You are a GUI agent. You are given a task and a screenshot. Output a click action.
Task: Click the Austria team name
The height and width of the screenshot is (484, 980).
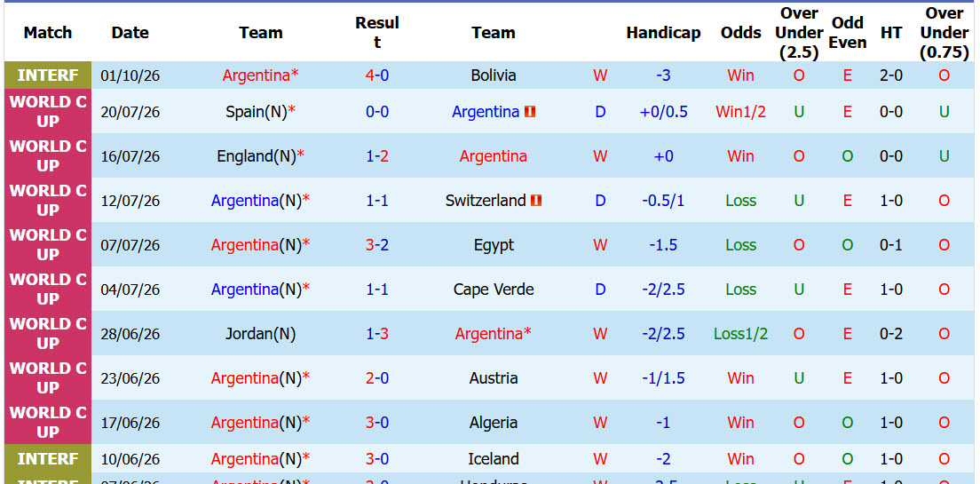click(x=494, y=378)
